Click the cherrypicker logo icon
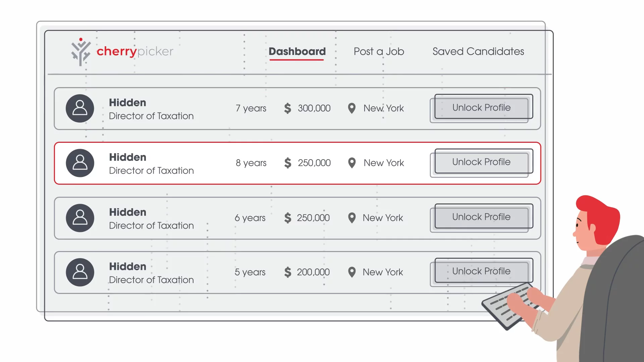Viewport: 644px width, 362px height. [x=80, y=52]
